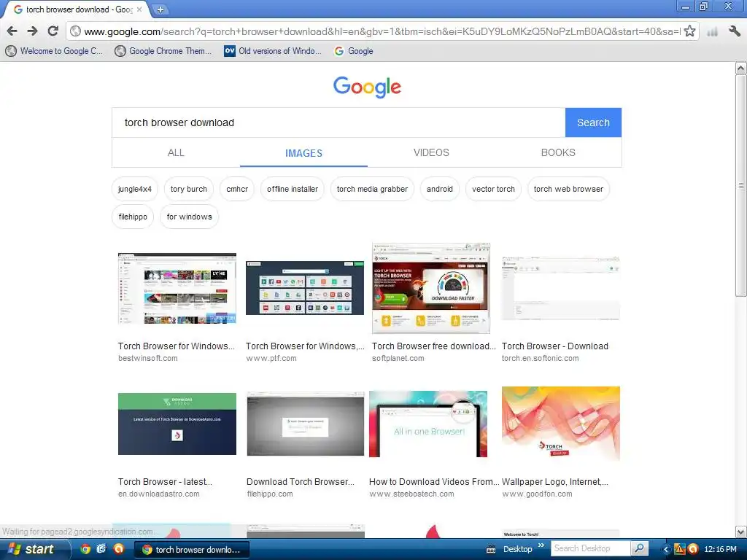The image size is (747, 560).
Task: Open the softplanet.com Torch thumbnail
Action: [x=431, y=288]
